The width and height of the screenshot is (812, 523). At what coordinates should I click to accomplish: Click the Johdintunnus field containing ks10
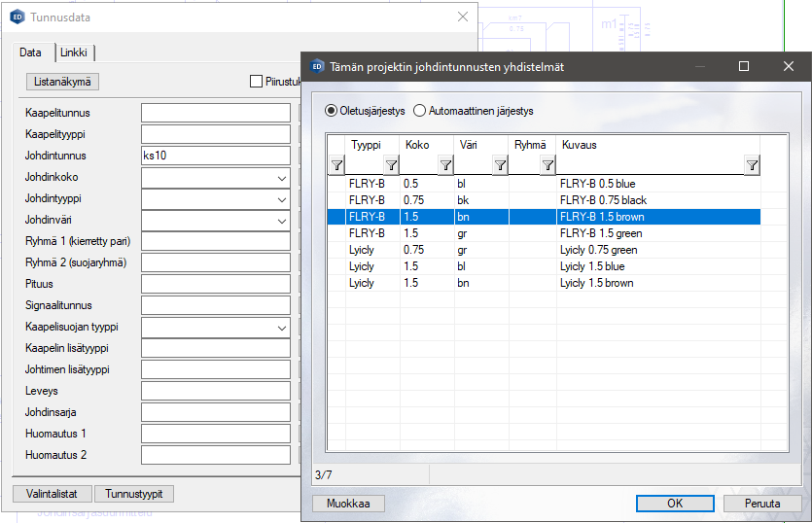(x=216, y=156)
